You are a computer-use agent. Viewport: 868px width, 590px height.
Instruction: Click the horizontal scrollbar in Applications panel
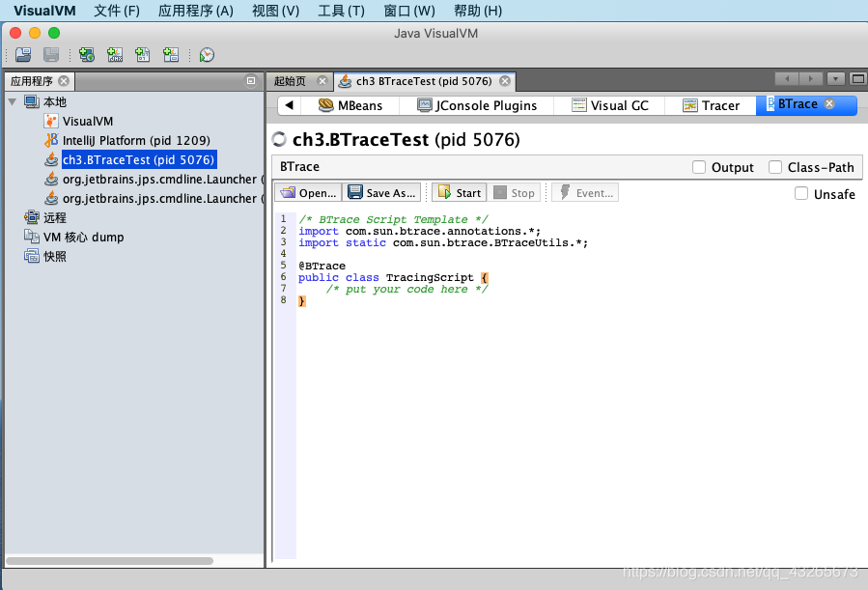(x=110, y=561)
